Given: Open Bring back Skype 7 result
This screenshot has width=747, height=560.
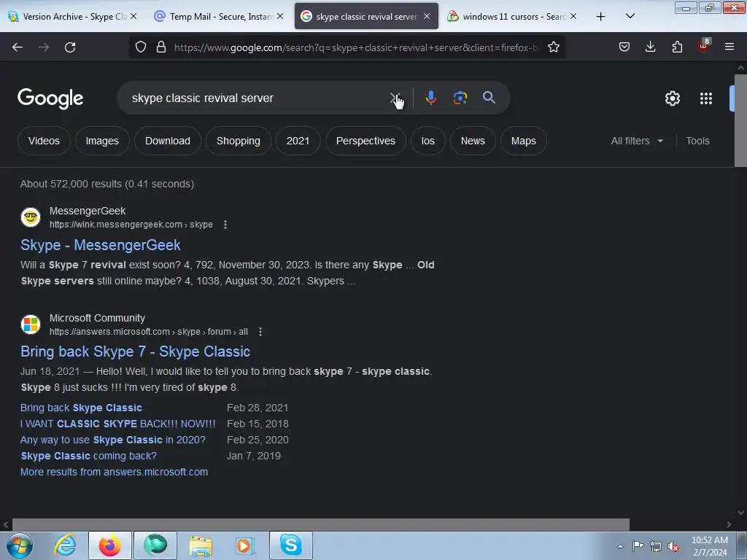Looking at the screenshot, I should 135,351.
